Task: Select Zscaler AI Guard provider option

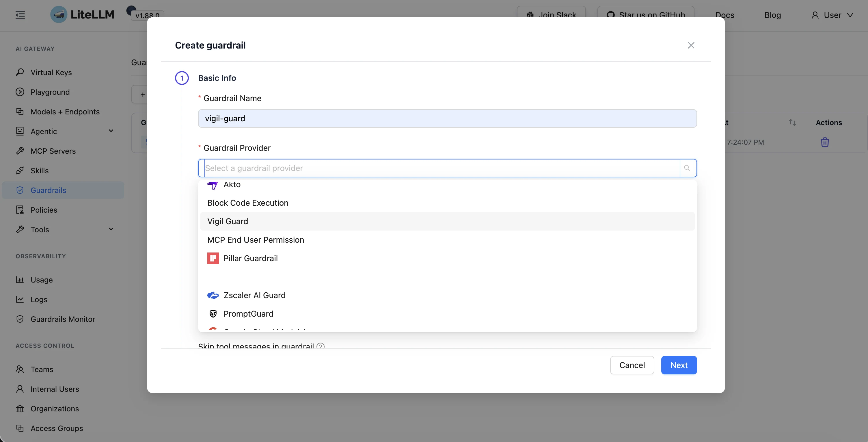Action: coord(448,295)
